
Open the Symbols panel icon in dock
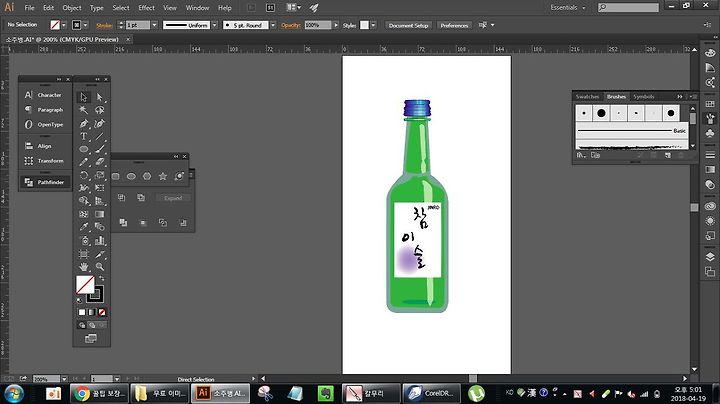710,133
